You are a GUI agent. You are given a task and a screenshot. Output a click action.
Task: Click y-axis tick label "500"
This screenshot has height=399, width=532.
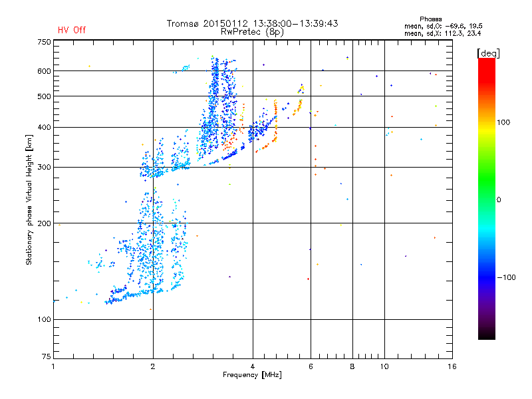pyautogui.click(x=44, y=96)
